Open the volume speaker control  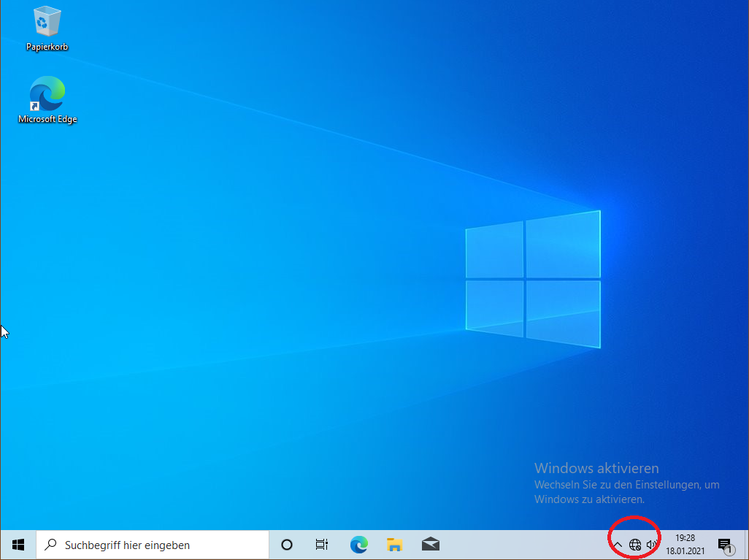[x=652, y=545]
